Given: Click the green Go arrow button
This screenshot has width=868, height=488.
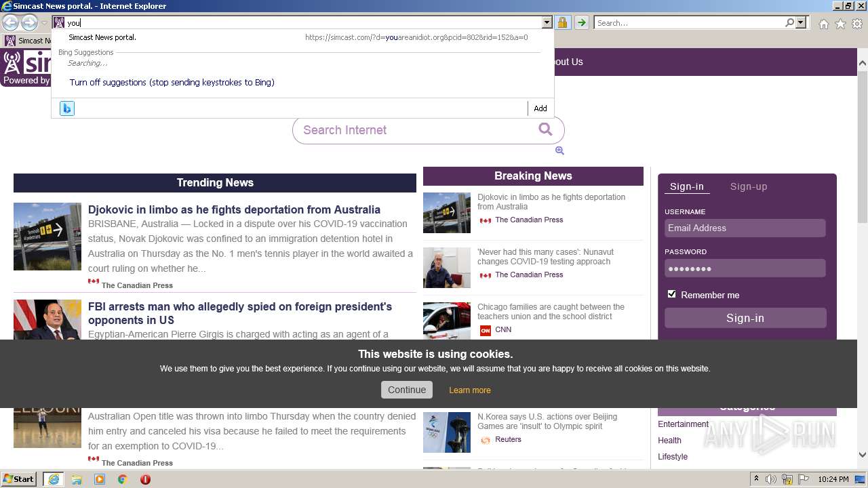Looking at the screenshot, I should tap(581, 23).
